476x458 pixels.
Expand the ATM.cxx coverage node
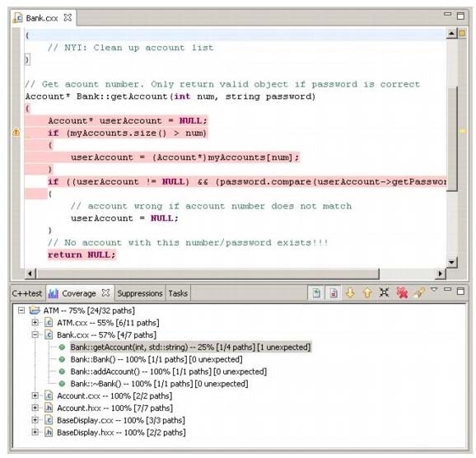click(35, 323)
